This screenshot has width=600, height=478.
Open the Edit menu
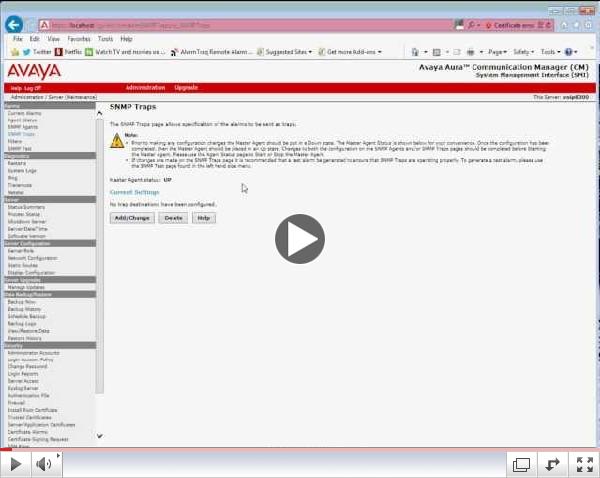click(x=34, y=39)
